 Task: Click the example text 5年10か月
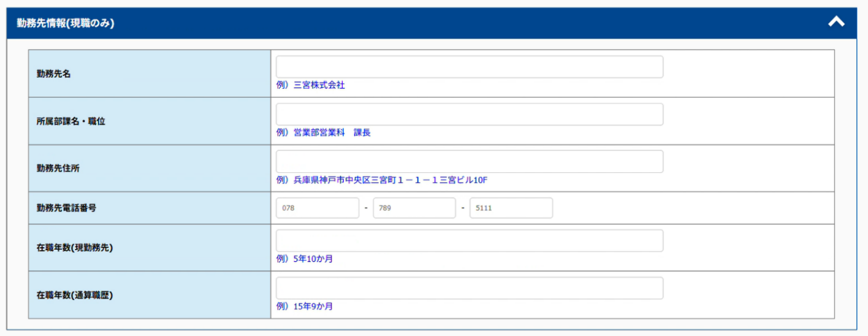pos(313,259)
